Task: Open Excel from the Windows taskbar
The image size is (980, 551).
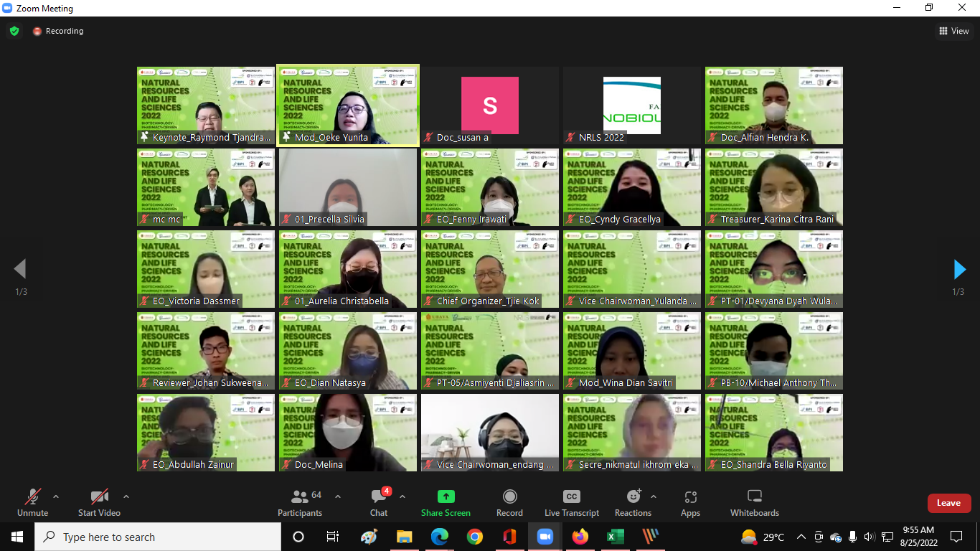Action: [x=615, y=537]
